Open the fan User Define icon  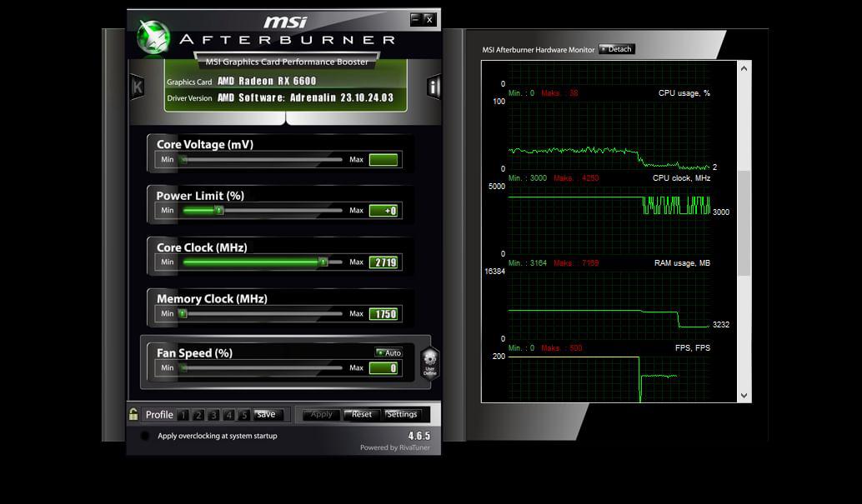(430, 364)
